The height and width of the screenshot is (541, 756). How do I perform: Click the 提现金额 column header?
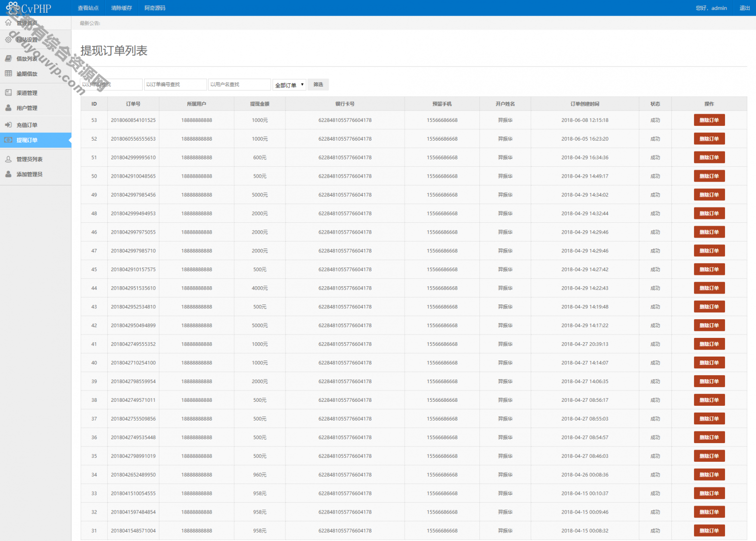[x=260, y=104]
